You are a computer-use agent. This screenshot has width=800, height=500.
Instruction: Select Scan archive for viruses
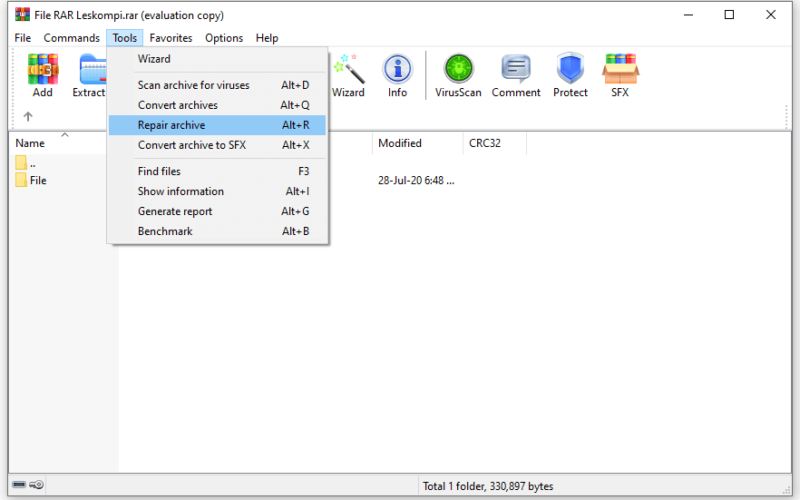(x=217, y=85)
